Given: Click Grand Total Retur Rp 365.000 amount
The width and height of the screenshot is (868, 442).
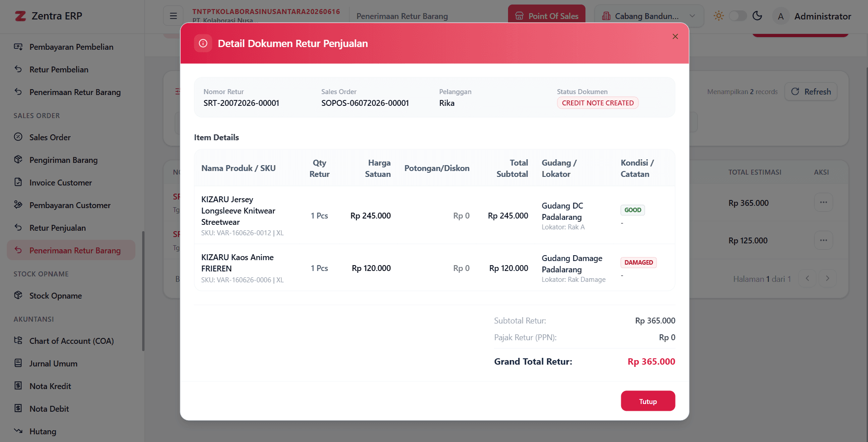Looking at the screenshot, I should pyautogui.click(x=651, y=361).
